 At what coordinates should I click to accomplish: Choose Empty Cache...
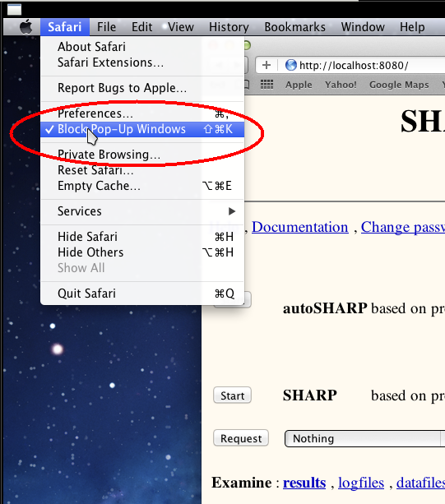[142, 186]
